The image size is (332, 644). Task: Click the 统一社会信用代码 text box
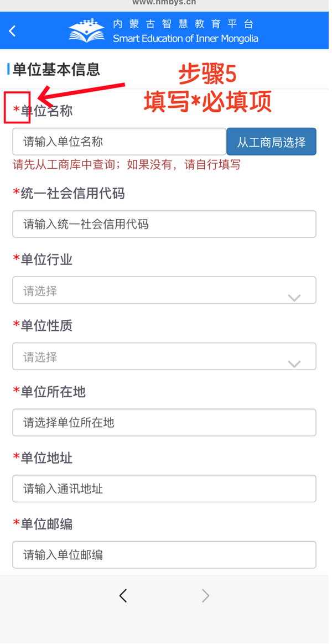pyautogui.click(x=164, y=224)
